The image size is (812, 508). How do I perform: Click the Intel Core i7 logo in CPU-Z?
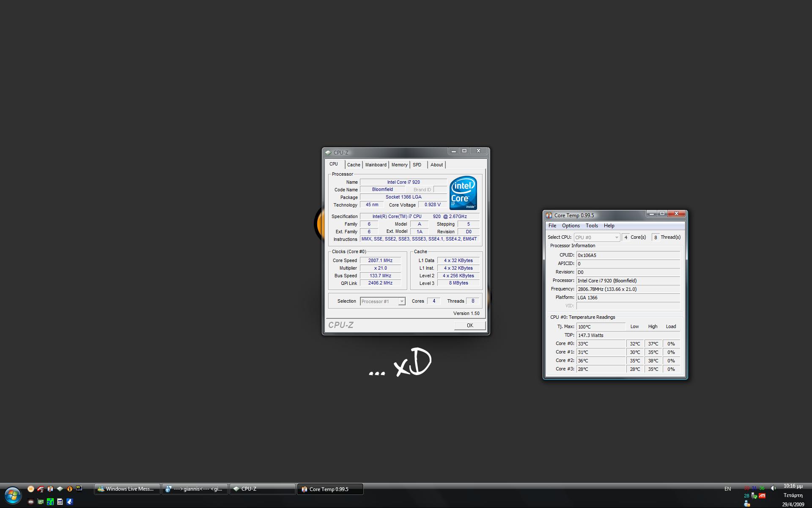click(x=463, y=193)
